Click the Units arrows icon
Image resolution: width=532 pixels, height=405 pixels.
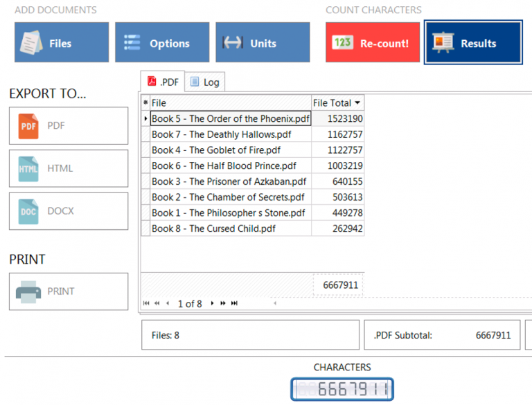click(233, 42)
